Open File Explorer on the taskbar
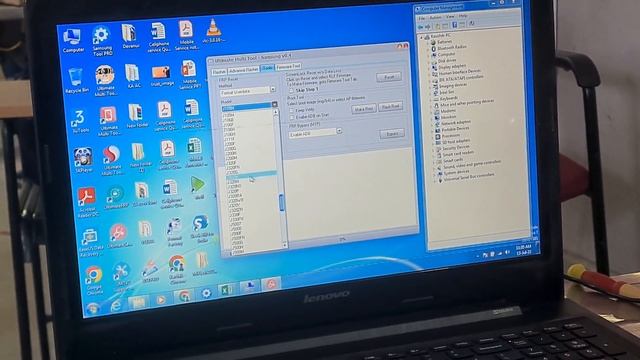The image size is (640, 360). (x=138, y=302)
